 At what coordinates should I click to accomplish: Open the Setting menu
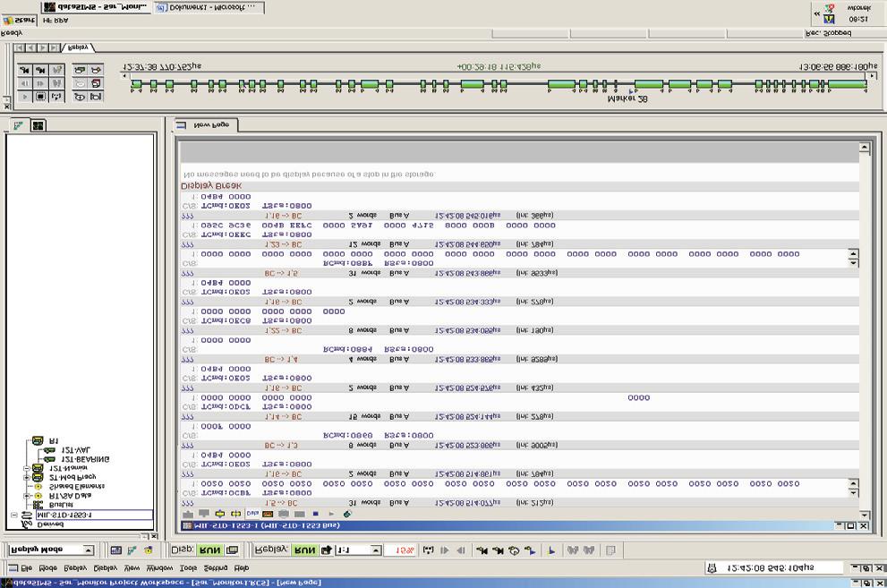[x=215, y=567]
